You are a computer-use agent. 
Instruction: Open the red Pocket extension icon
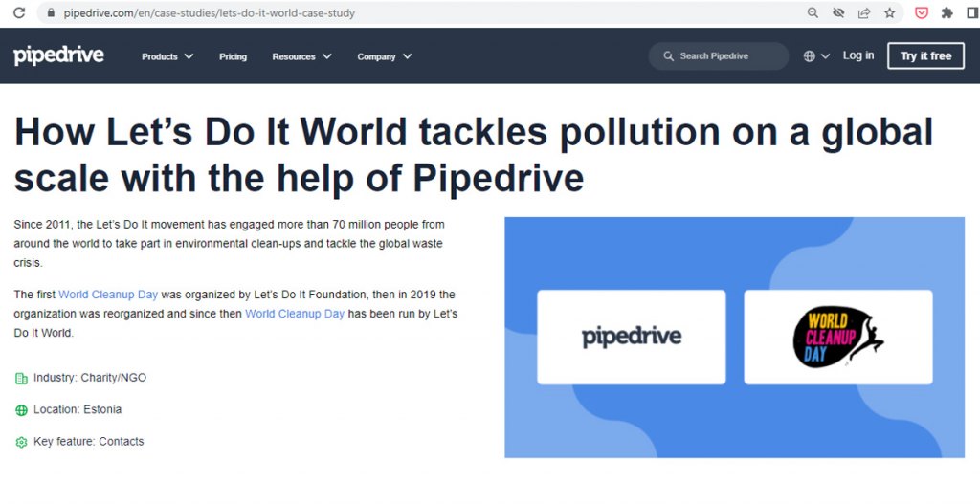coord(922,13)
